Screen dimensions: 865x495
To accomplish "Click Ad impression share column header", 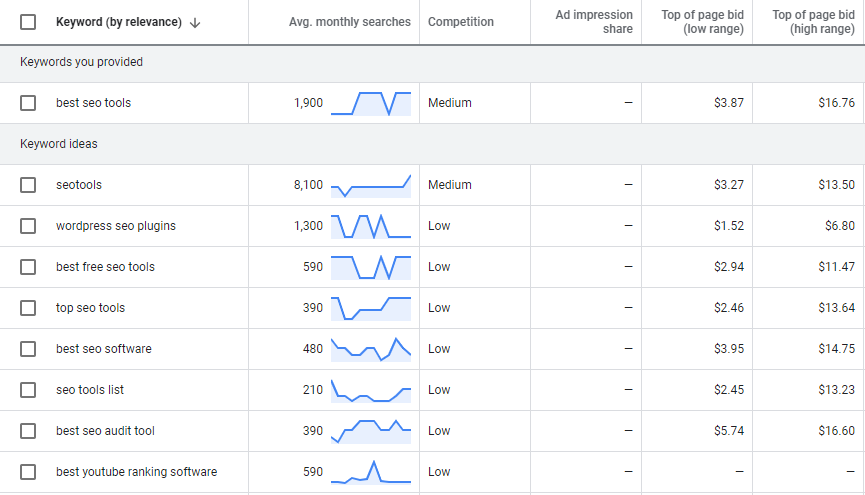I will (594, 22).
